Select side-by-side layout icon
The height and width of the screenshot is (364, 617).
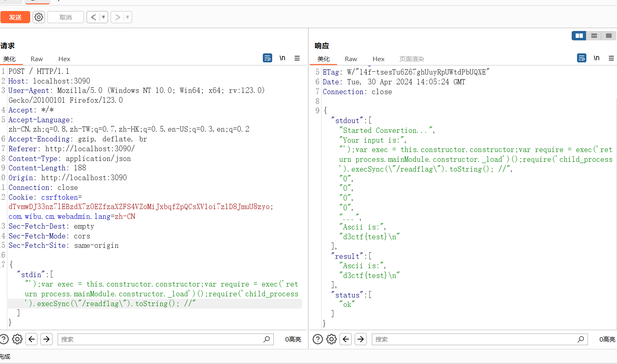[579, 36]
